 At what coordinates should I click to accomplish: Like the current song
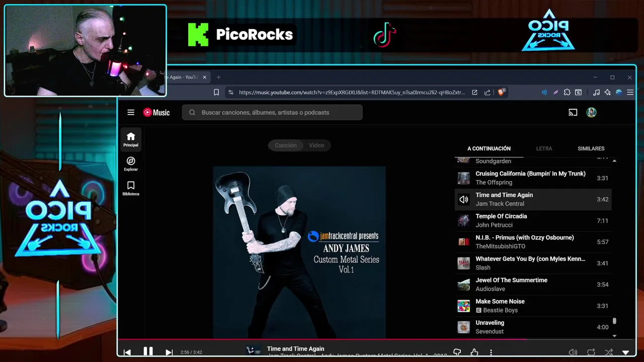click(474, 352)
